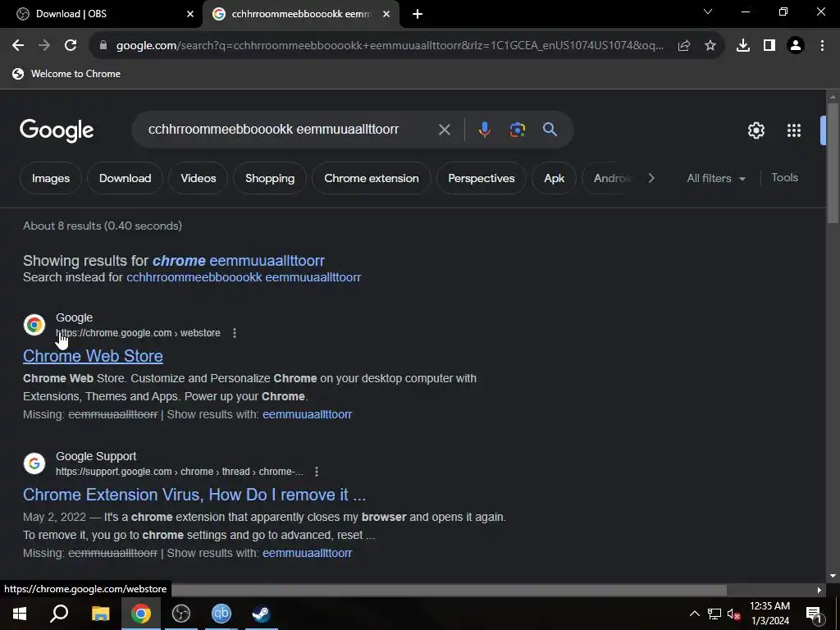The height and width of the screenshot is (630, 840).
Task: Start voice search with microphone icon
Action: (x=484, y=130)
